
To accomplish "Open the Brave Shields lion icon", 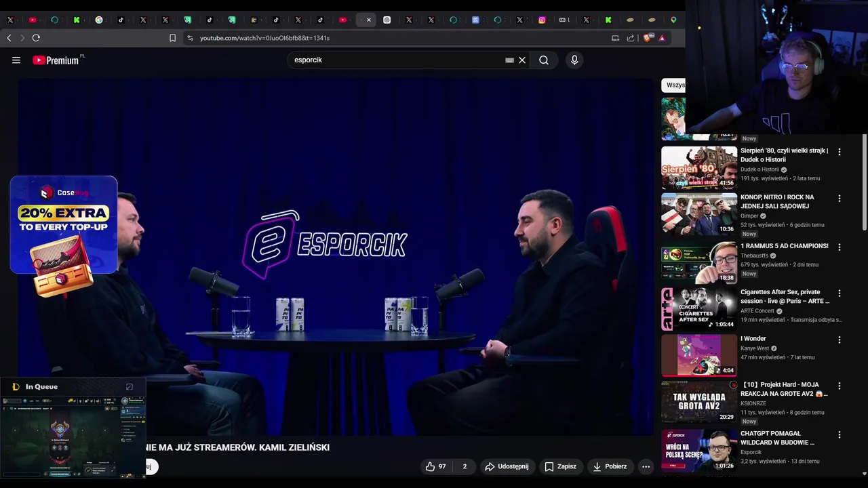I will coord(647,38).
